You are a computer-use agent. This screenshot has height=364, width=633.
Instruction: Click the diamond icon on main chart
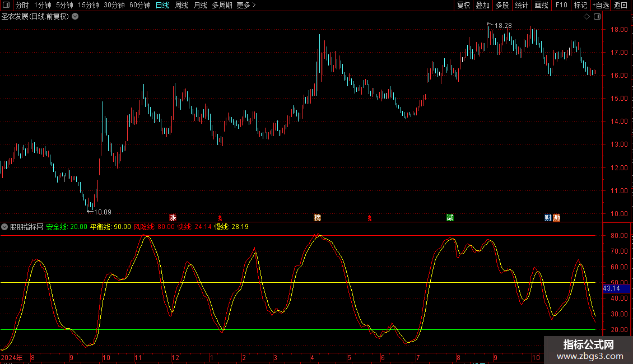click(x=587, y=17)
